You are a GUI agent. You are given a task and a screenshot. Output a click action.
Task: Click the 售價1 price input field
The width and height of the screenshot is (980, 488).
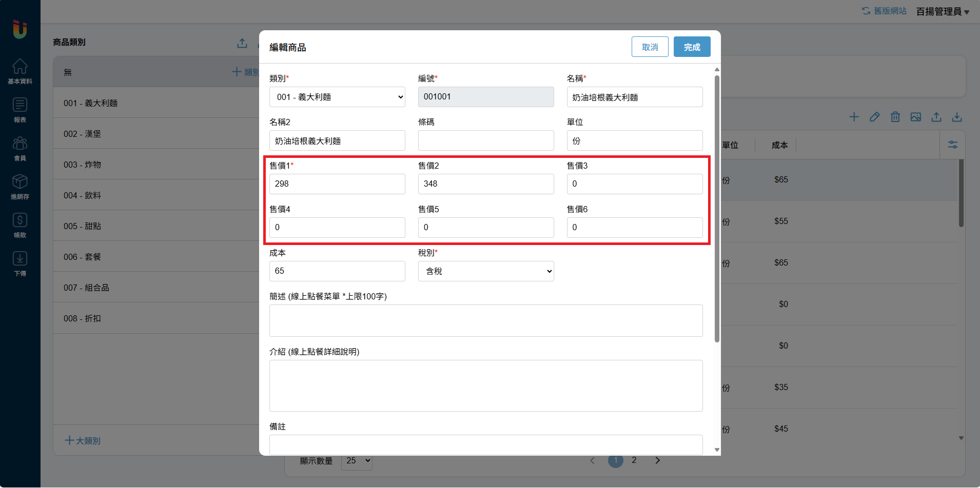[337, 184]
